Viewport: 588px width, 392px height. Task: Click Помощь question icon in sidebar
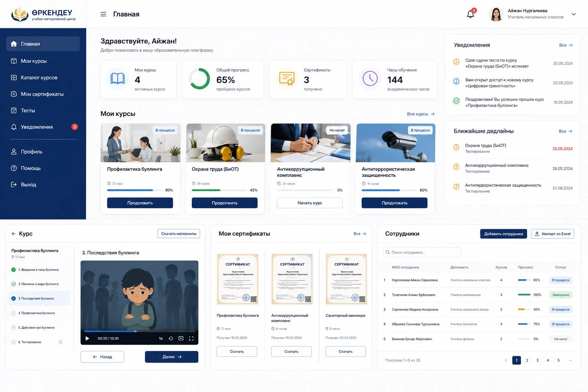coord(14,168)
